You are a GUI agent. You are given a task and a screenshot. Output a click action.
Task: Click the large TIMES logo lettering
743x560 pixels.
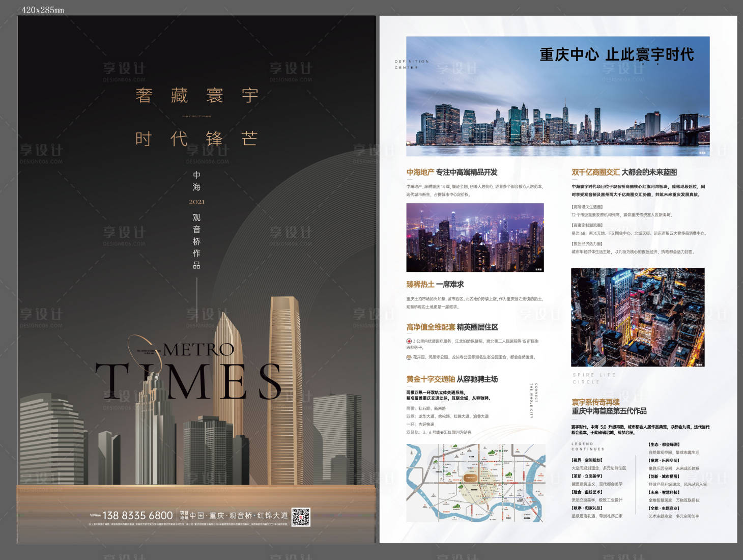(x=188, y=381)
